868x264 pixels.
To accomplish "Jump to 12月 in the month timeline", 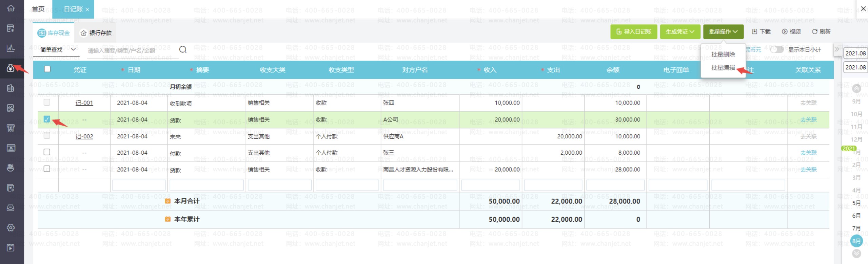I will 856,139.
